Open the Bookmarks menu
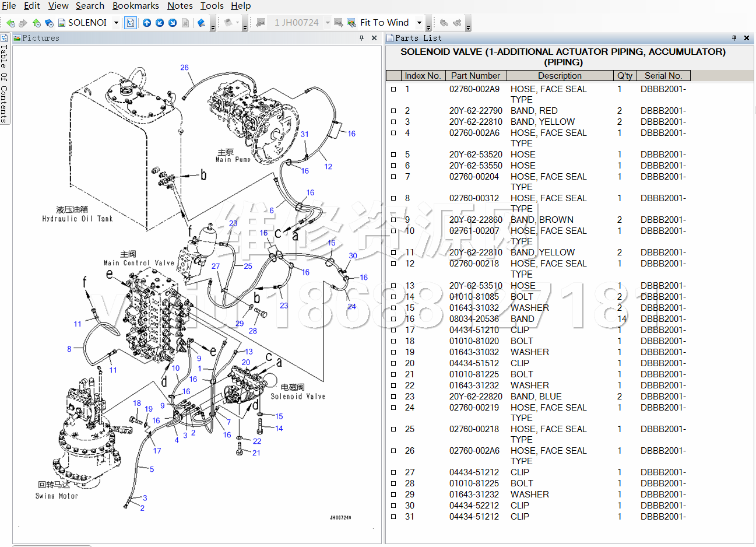Image resolution: width=756 pixels, height=547 pixels. tap(135, 6)
